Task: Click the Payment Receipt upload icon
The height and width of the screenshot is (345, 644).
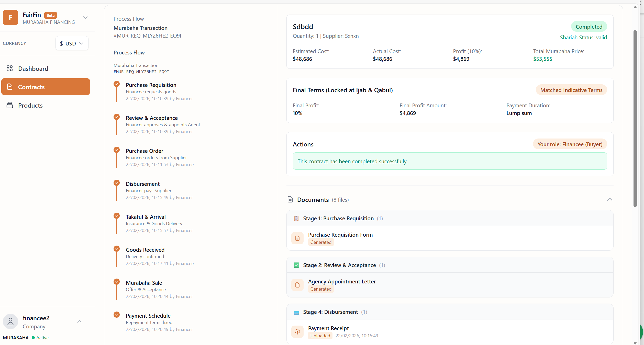Action: pos(297,332)
